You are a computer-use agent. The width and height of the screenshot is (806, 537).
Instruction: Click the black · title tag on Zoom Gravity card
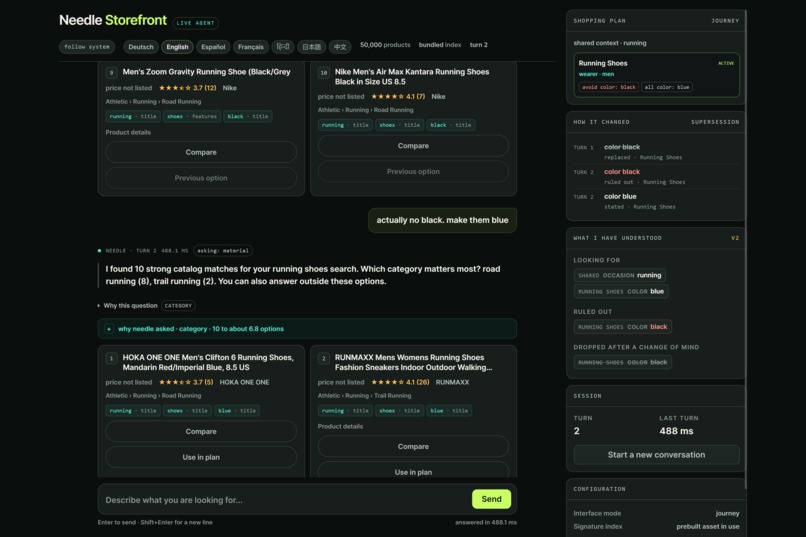pos(248,117)
